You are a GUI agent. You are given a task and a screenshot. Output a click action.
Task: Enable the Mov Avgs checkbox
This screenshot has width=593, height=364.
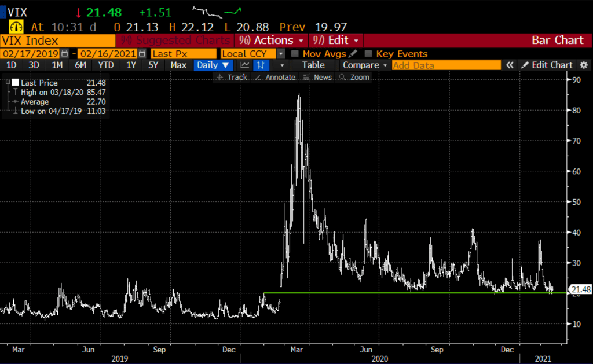point(295,53)
